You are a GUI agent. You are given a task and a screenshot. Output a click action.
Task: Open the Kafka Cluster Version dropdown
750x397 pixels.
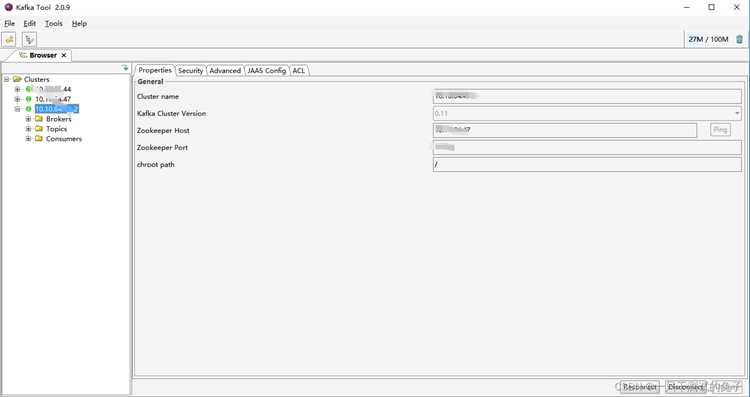[737, 114]
